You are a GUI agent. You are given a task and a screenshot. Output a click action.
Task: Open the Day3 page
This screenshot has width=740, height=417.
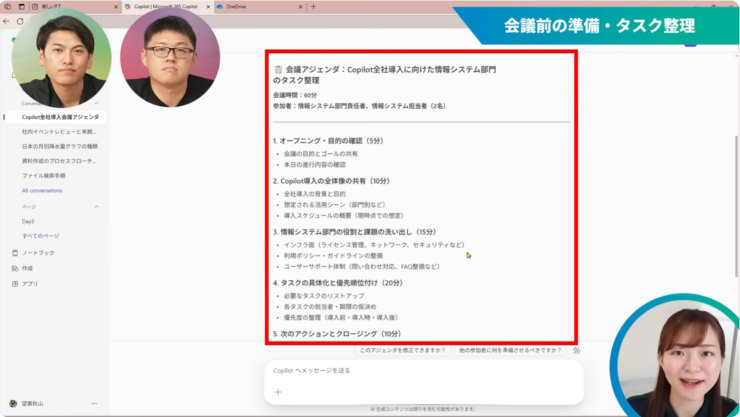coord(28,221)
